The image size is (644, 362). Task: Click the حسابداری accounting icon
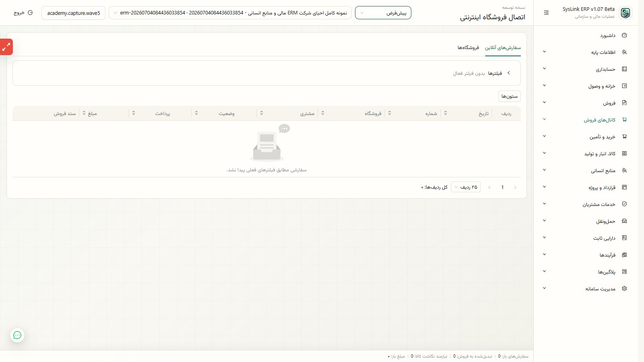coord(624,69)
